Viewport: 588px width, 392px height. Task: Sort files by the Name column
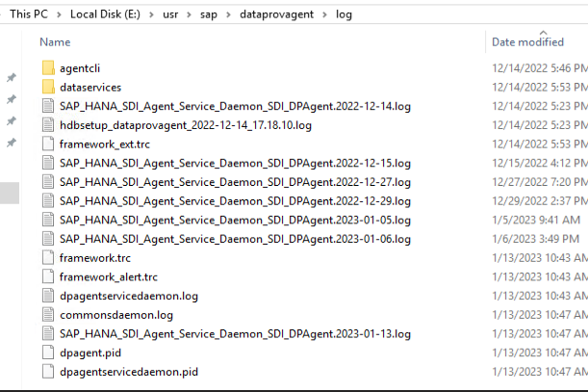click(x=56, y=42)
